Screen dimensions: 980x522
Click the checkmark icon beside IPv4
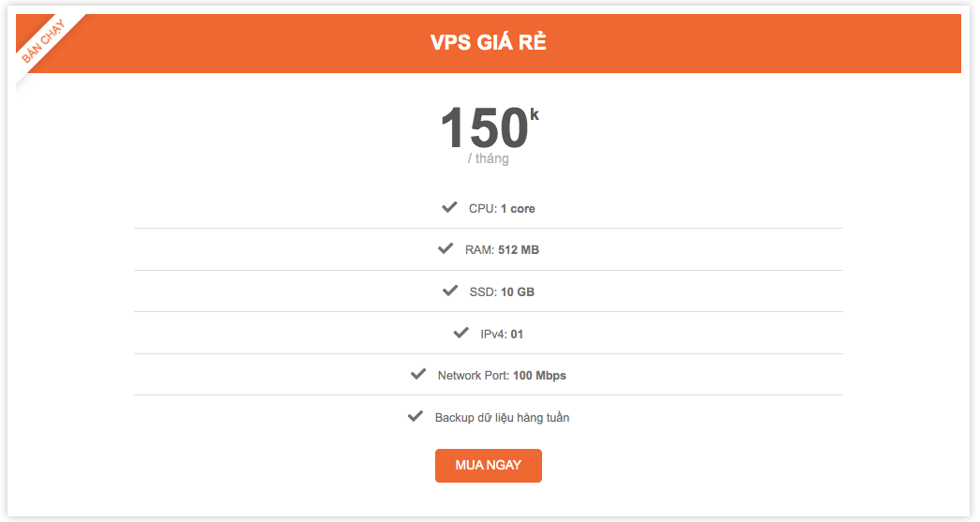pyautogui.click(x=461, y=332)
